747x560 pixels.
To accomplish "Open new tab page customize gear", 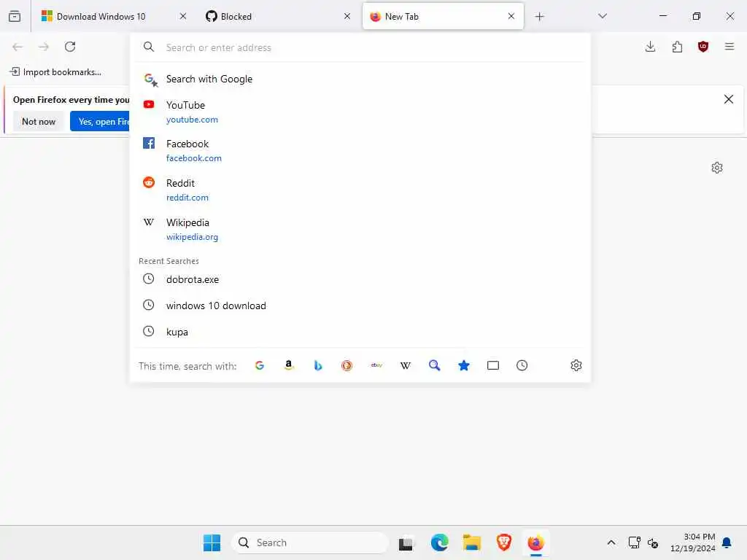I will point(717,168).
